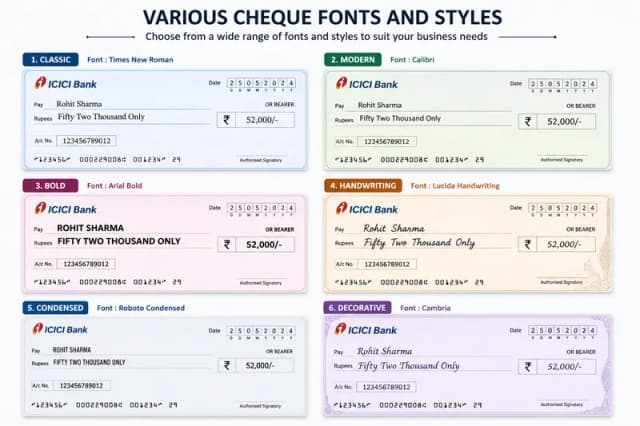The width and height of the screenshot is (640, 426).
Task: Select the 2. MODERN style label
Action: point(353,60)
